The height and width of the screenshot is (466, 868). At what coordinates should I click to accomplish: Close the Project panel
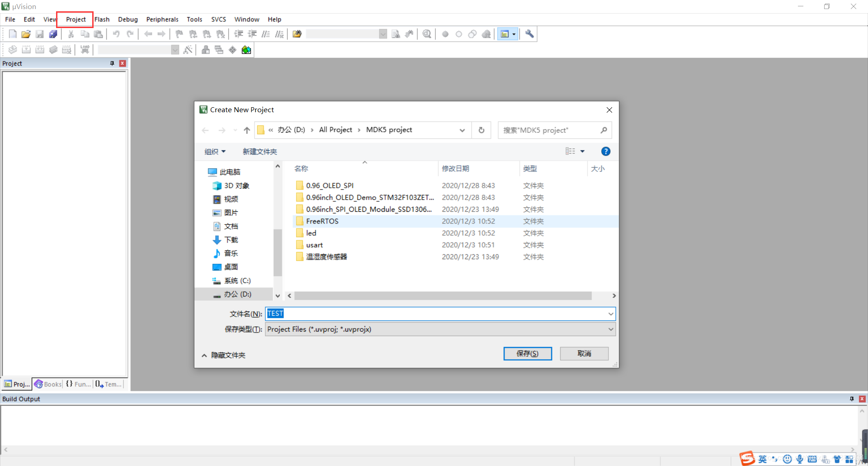click(x=122, y=63)
